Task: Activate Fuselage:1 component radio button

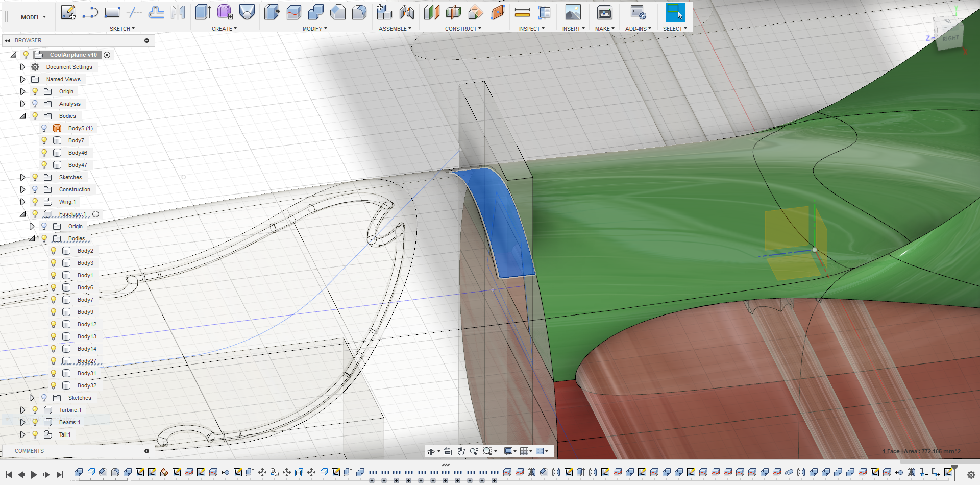Action: pos(95,214)
